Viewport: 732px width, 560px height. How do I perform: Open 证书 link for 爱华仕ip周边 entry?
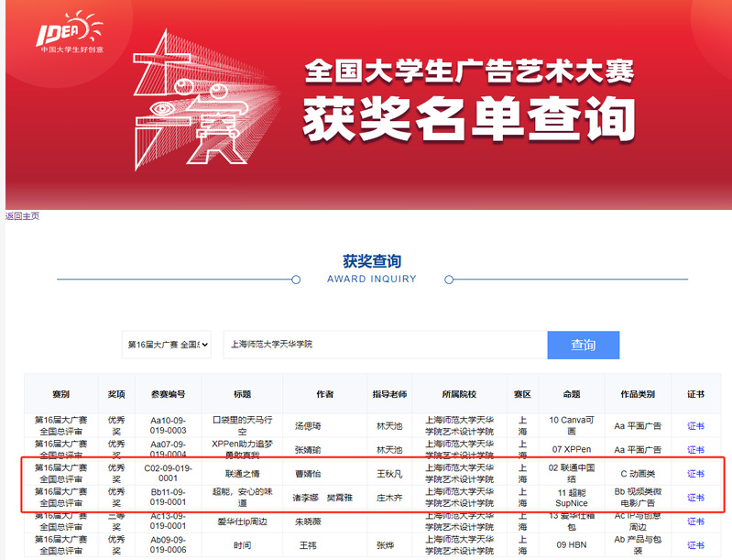[x=695, y=521]
